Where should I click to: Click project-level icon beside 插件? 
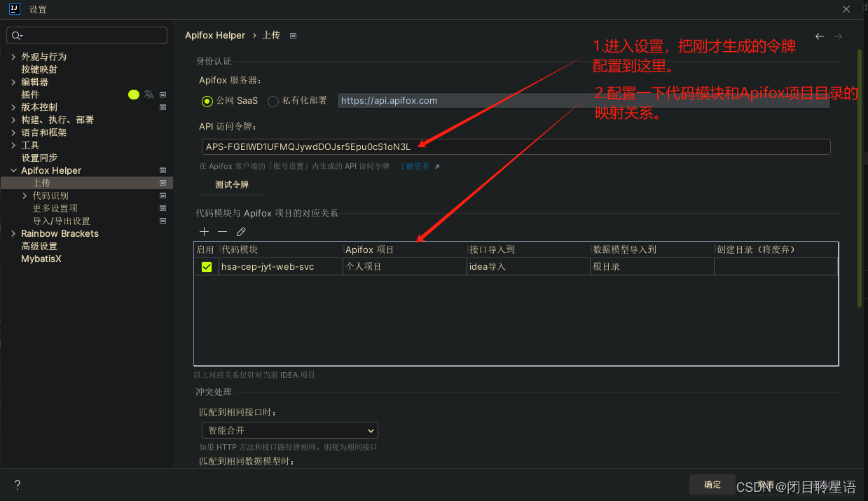pyautogui.click(x=163, y=95)
